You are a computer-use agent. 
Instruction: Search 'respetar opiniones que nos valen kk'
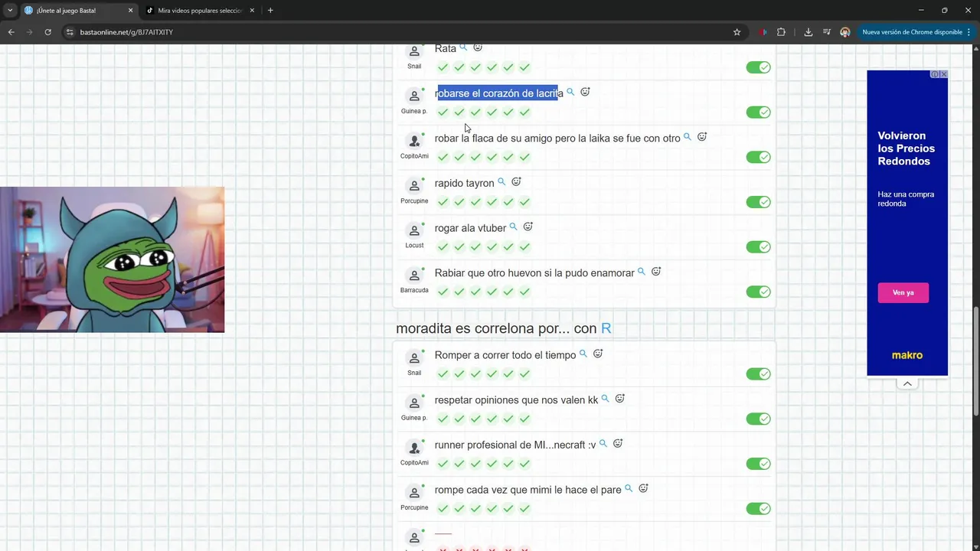click(x=606, y=399)
